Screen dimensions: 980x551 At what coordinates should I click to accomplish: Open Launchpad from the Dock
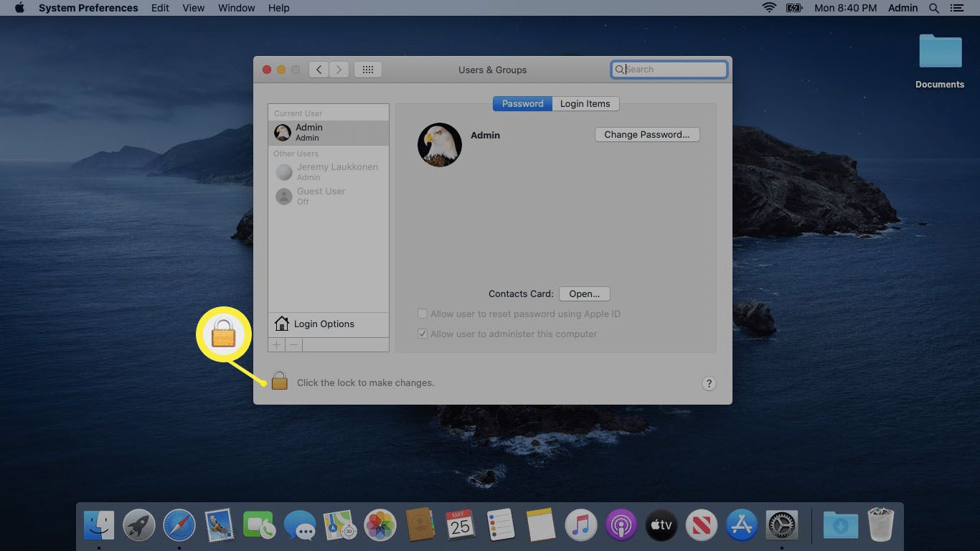(x=139, y=526)
